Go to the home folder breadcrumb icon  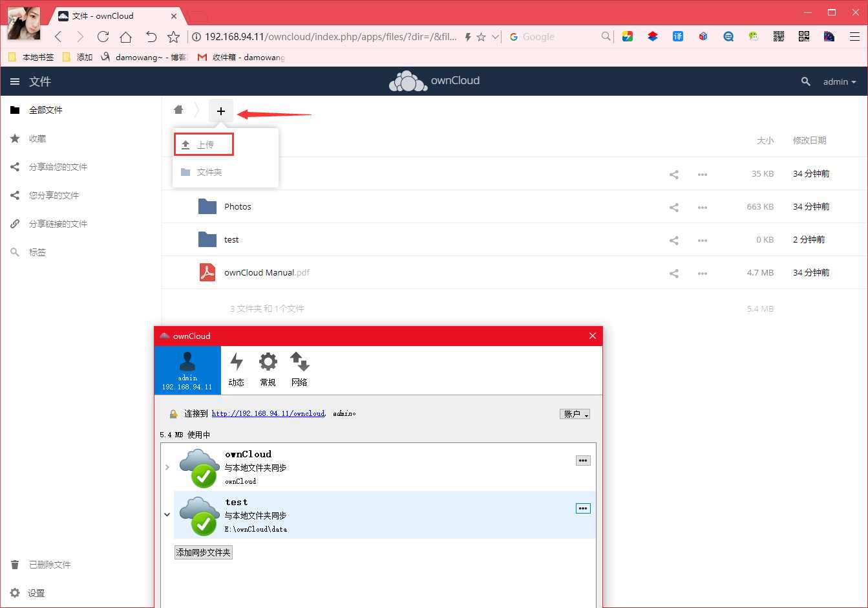[x=178, y=110]
